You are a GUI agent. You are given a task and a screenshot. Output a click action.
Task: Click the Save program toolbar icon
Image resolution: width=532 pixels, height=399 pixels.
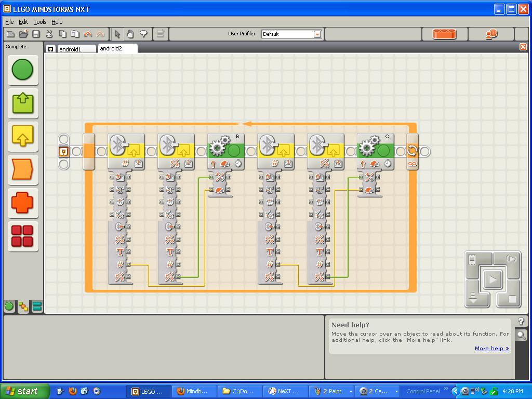[x=36, y=34]
